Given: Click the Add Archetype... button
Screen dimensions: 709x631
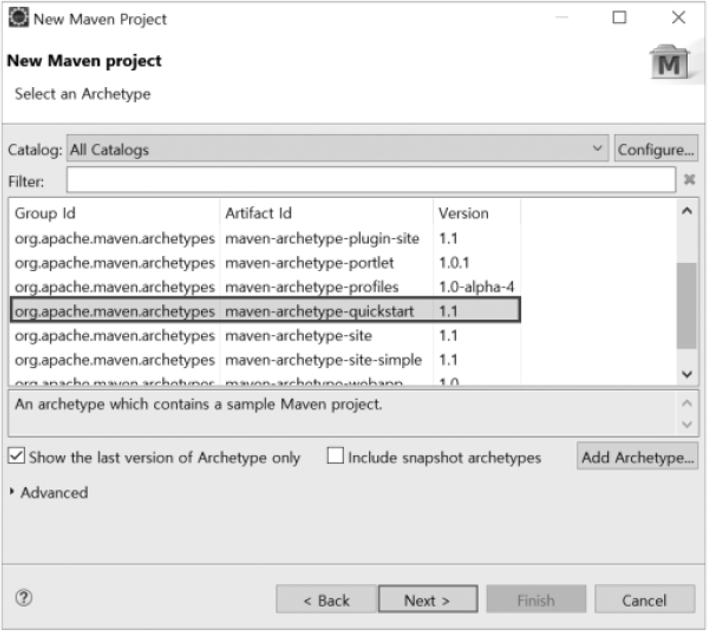Looking at the screenshot, I should pyautogui.click(x=637, y=457).
